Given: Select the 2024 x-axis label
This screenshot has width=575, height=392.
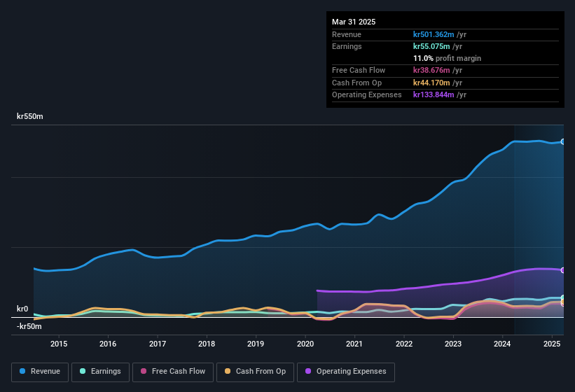Looking at the screenshot, I should (502, 344).
